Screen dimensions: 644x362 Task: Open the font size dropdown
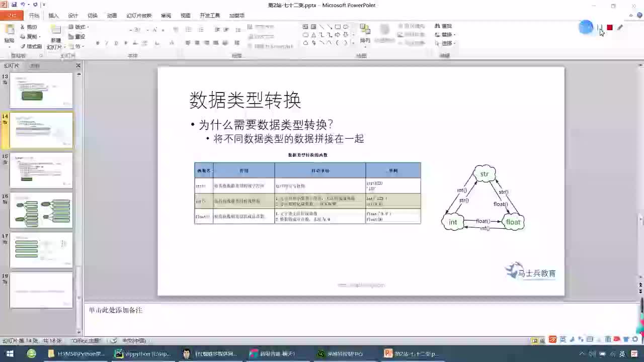[x=147, y=30]
